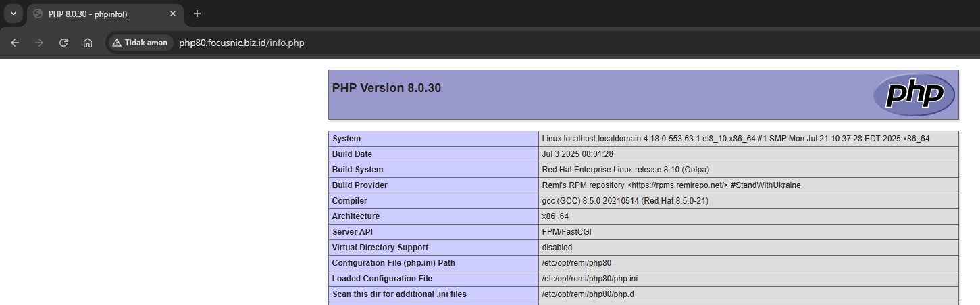Open a new browser tab
980x305 pixels.
(197, 14)
